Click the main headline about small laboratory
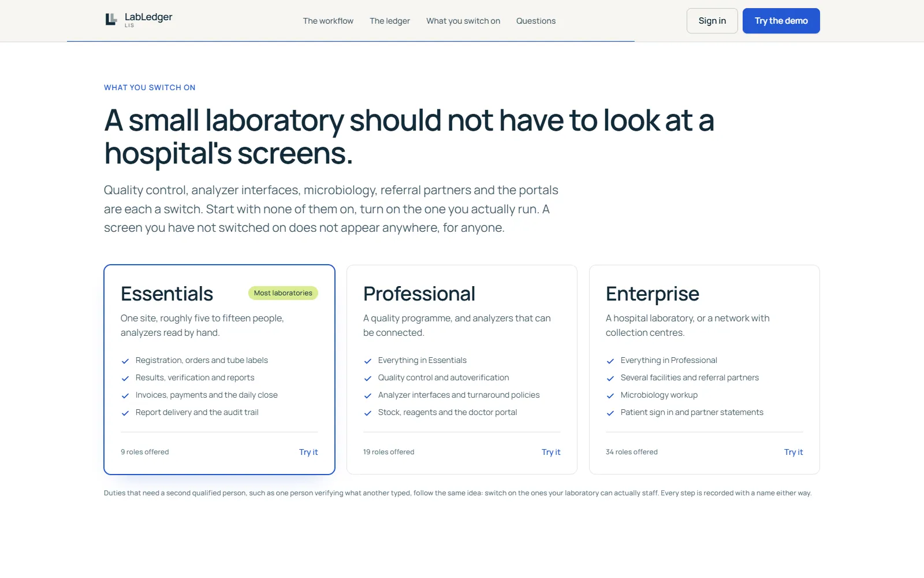The width and height of the screenshot is (924, 578). coord(409,137)
